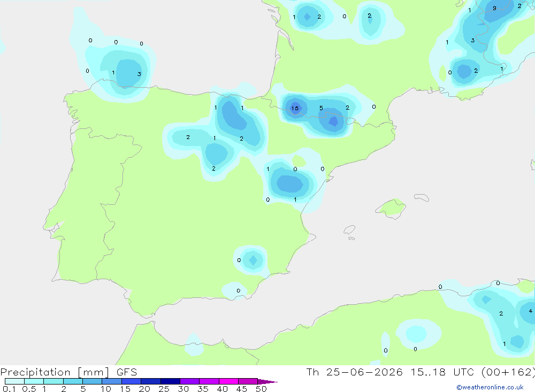This screenshot has width=535, height=392.
Task: Select the 20–25 mm legend color swatch
Action: coord(151,381)
